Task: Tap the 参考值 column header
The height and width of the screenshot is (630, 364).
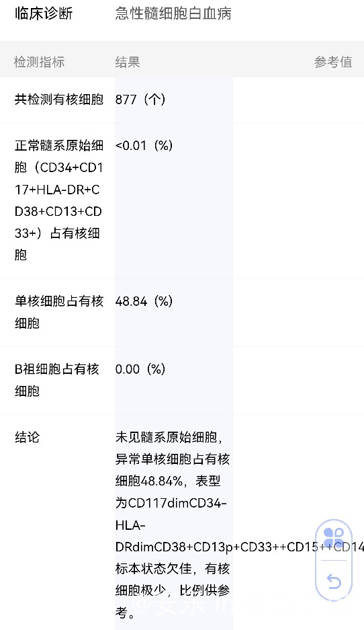Action: [x=333, y=62]
